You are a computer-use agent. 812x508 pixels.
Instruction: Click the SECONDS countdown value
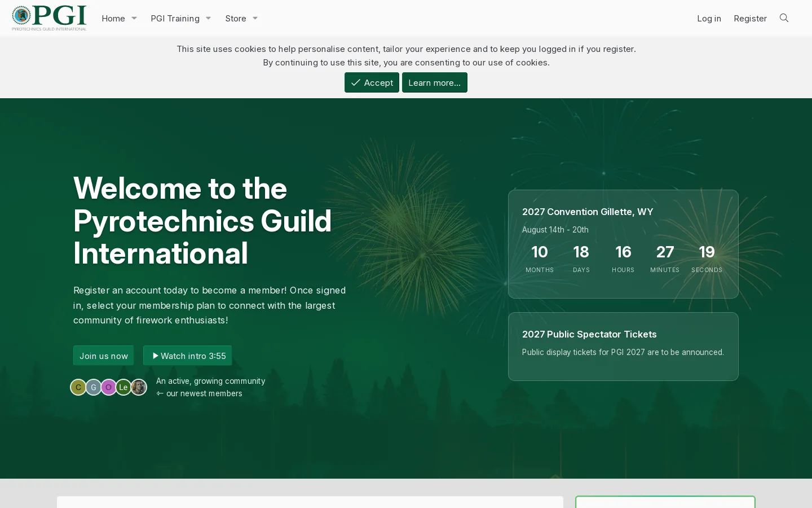click(707, 252)
